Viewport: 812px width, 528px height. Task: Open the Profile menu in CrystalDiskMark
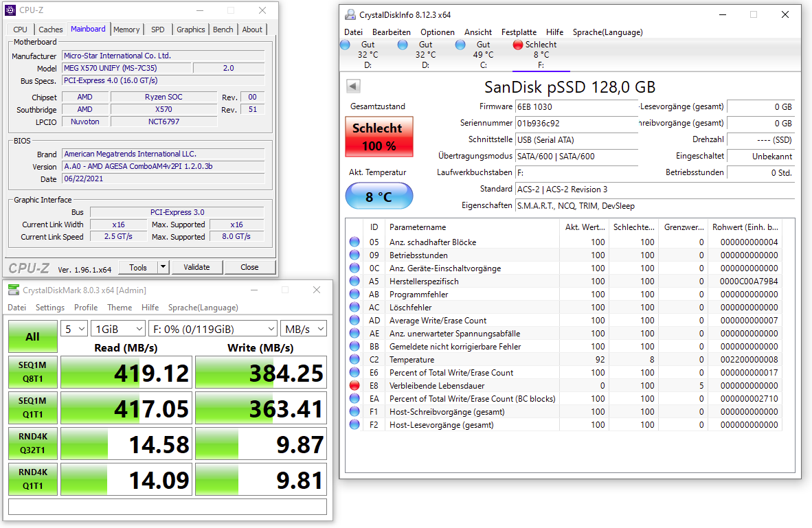[86, 308]
